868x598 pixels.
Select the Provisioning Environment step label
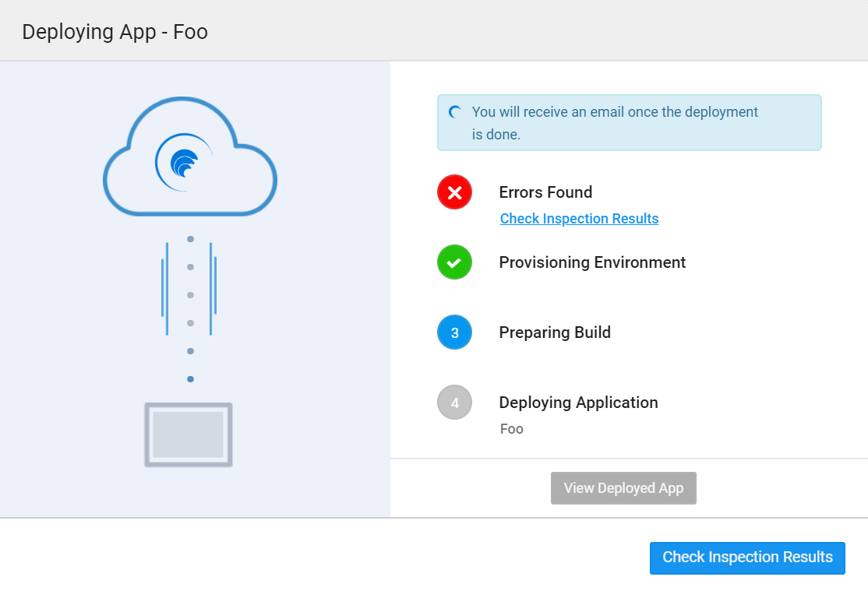tap(592, 262)
